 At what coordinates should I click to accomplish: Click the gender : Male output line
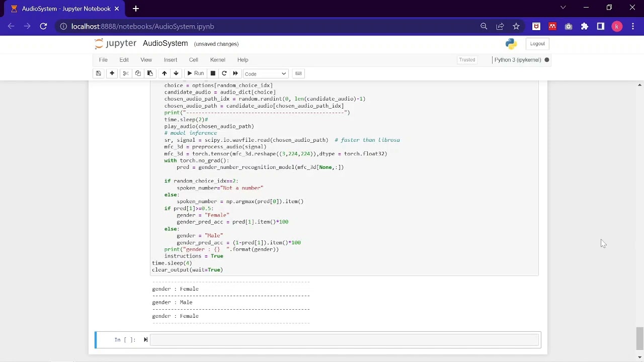[173, 303]
